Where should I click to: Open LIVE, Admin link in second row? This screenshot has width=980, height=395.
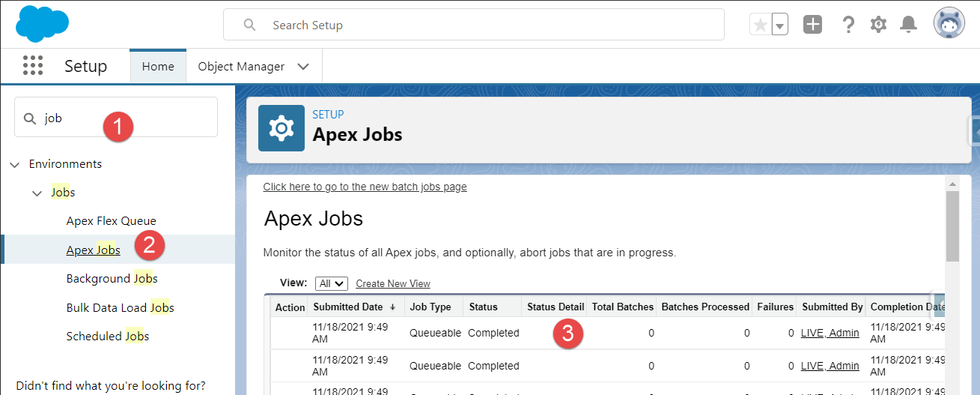(x=830, y=366)
